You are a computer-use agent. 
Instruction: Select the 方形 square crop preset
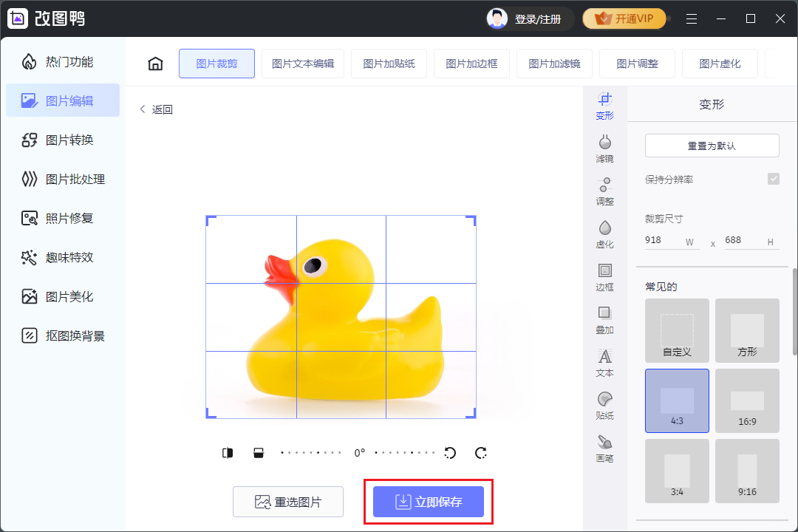pyautogui.click(x=747, y=330)
